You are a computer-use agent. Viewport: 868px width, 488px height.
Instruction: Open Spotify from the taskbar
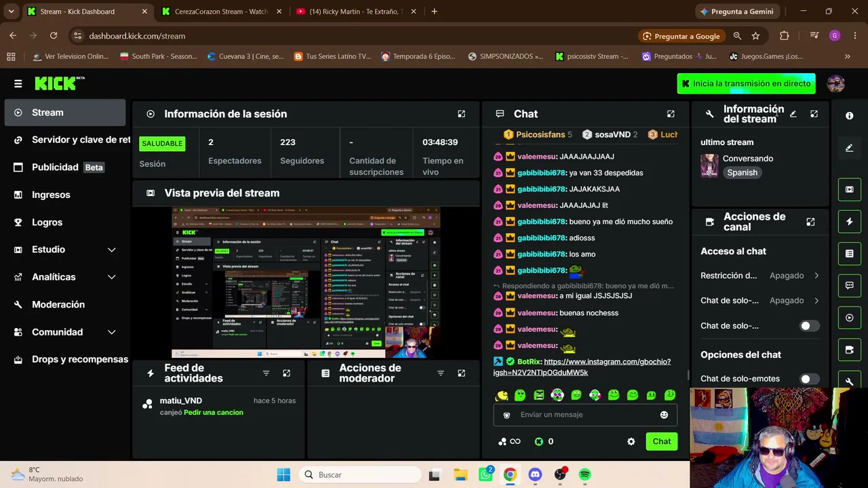point(585,474)
